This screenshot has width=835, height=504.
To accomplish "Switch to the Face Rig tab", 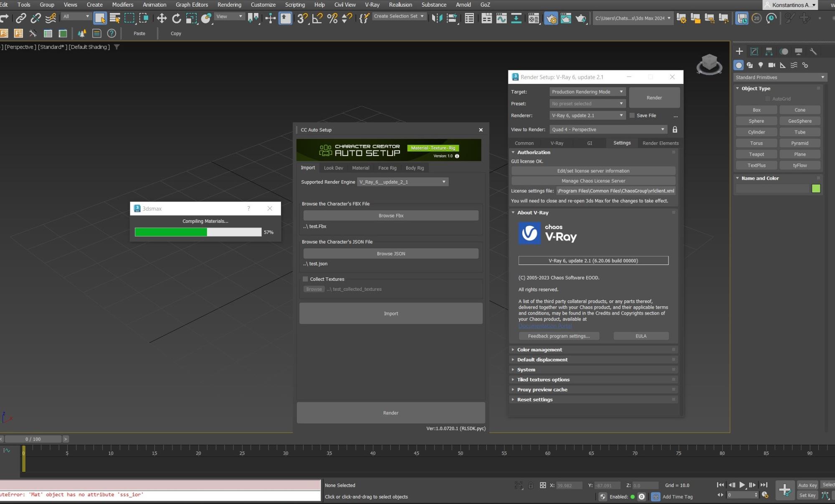I will pyautogui.click(x=387, y=168).
